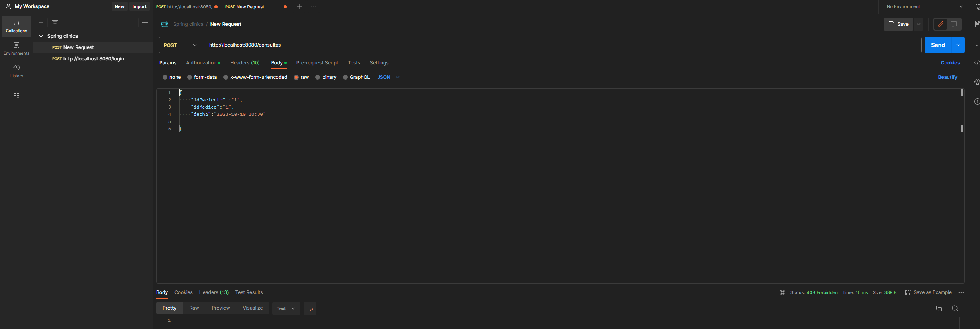980x329 pixels.
Task: Switch response view to Preview
Action: coord(221,308)
